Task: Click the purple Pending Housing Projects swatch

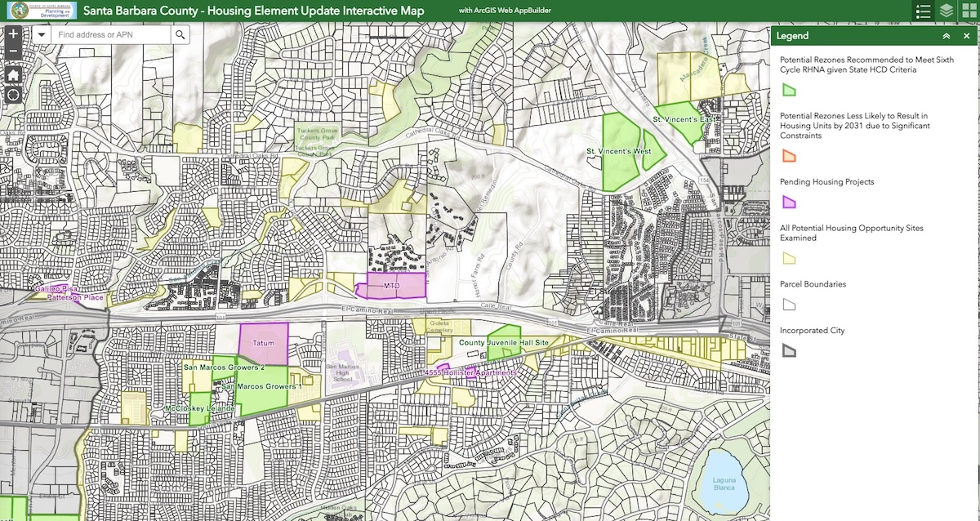Action: pyautogui.click(x=789, y=202)
